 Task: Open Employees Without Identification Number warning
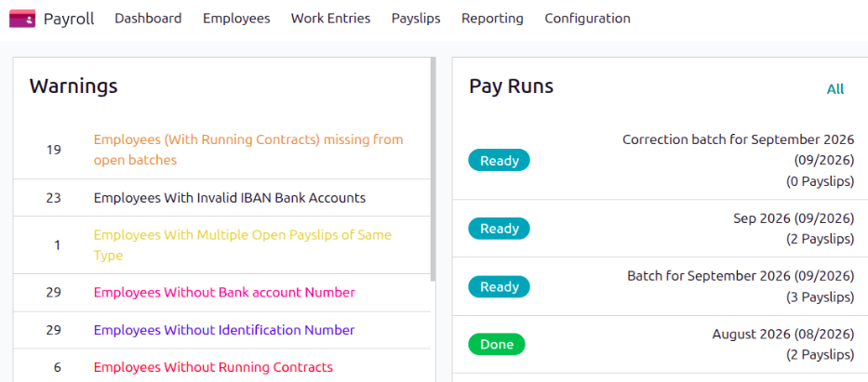pyautogui.click(x=224, y=330)
